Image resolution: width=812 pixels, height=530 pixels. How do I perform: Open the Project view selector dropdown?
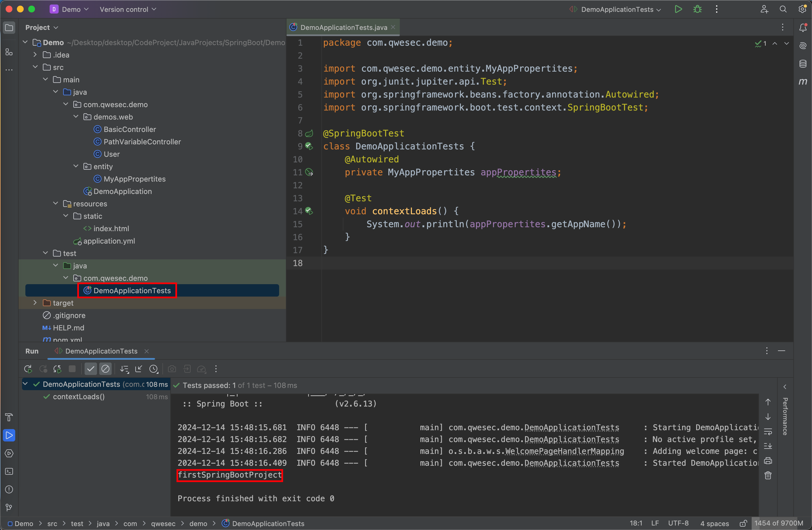pyautogui.click(x=42, y=28)
